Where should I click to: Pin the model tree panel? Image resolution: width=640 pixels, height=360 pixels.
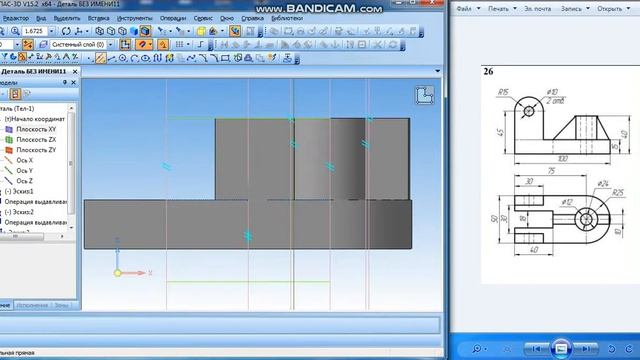tap(64, 82)
